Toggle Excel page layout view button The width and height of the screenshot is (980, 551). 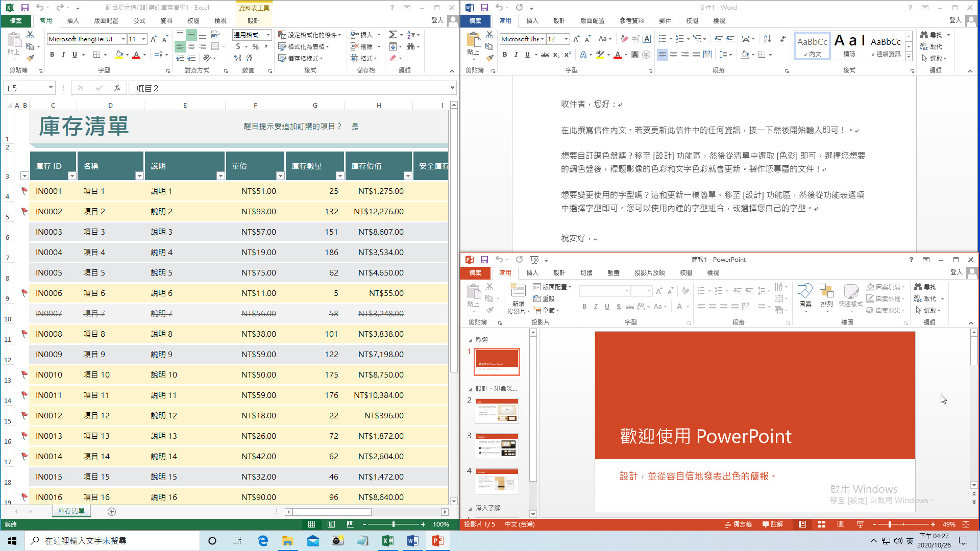[x=331, y=524]
